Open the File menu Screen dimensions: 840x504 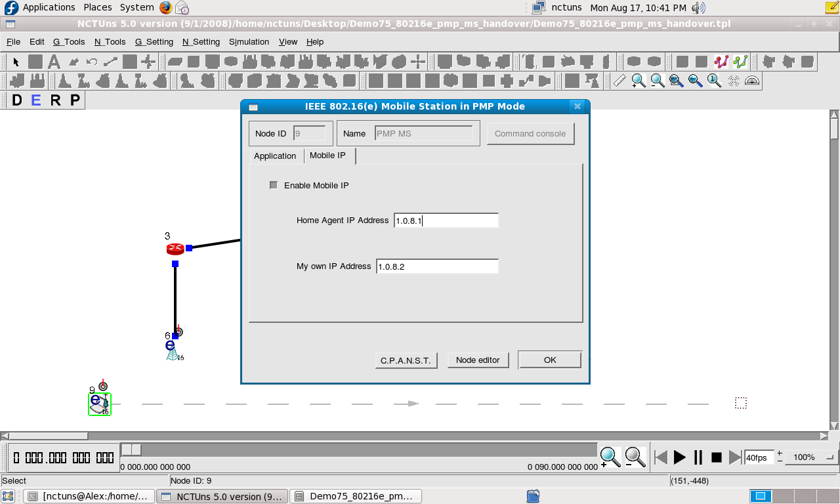coord(13,41)
